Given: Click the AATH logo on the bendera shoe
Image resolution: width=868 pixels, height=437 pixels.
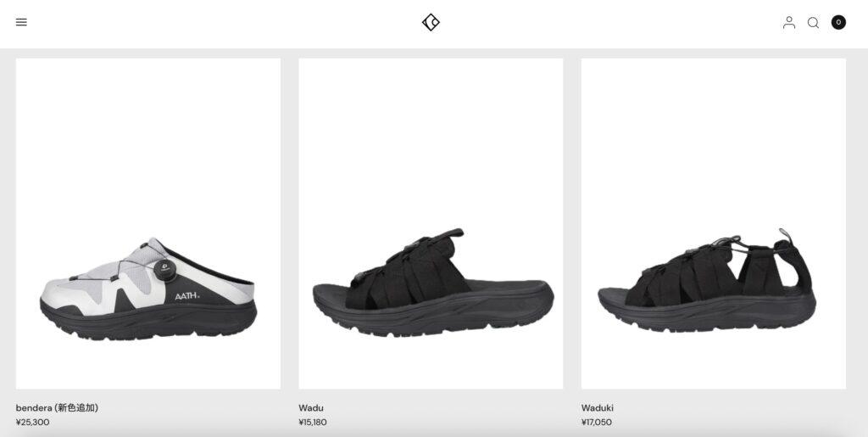Looking at the screenshot, I should coord(187,296).
